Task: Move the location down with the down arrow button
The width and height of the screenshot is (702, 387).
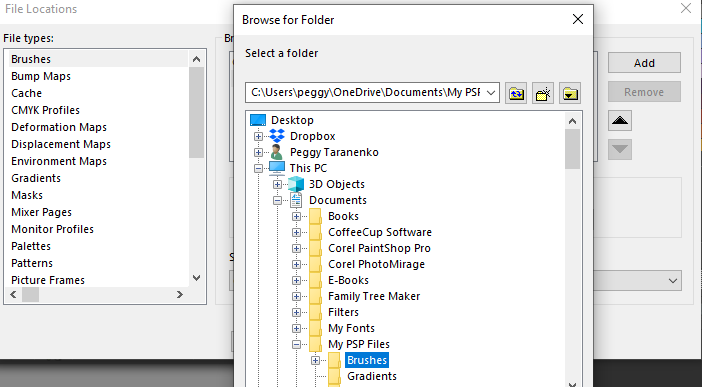Action: click(620, 150)
